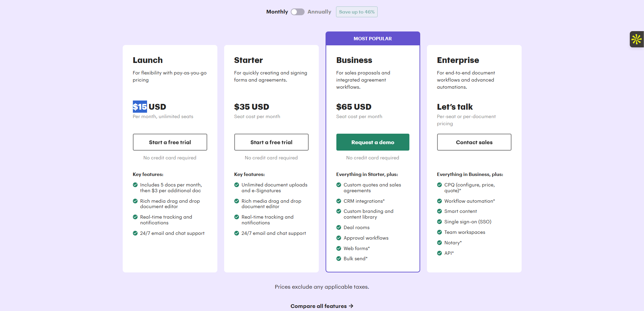Click the checkmark icon beside Team workspaces

(x=439, y=232)
